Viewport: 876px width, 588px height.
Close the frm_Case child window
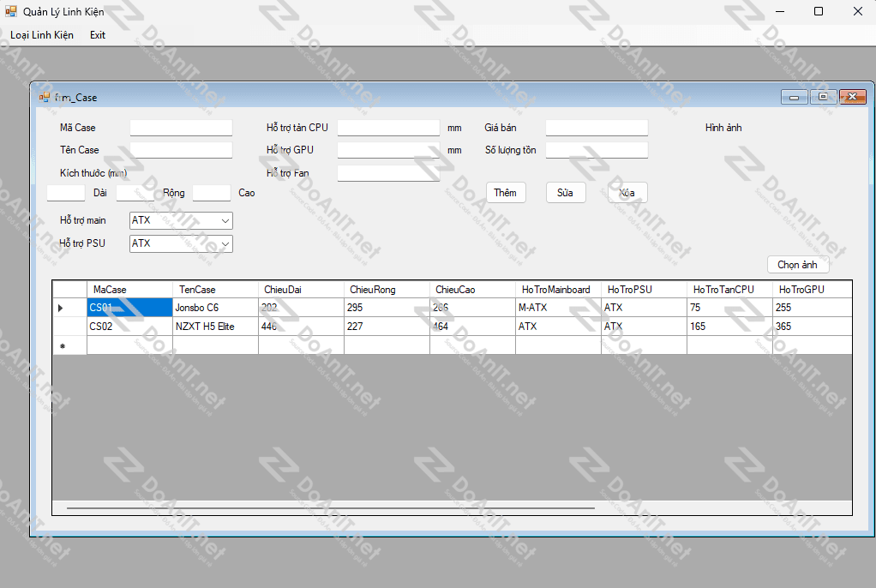(853, 97)
